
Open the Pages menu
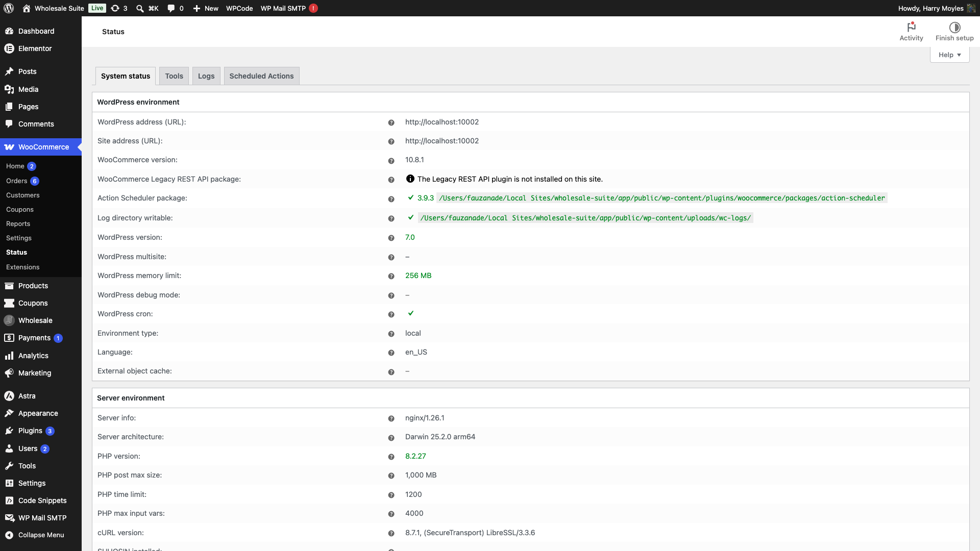click(41, 107)
